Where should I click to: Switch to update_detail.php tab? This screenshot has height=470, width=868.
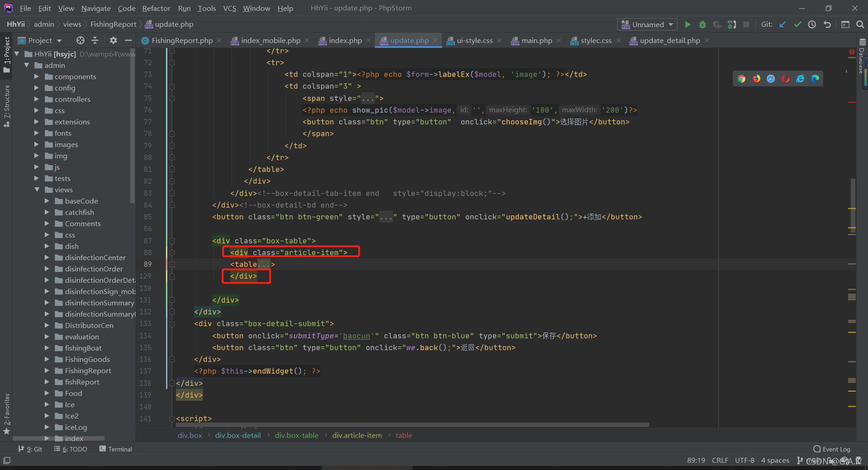tap(670, 40)
